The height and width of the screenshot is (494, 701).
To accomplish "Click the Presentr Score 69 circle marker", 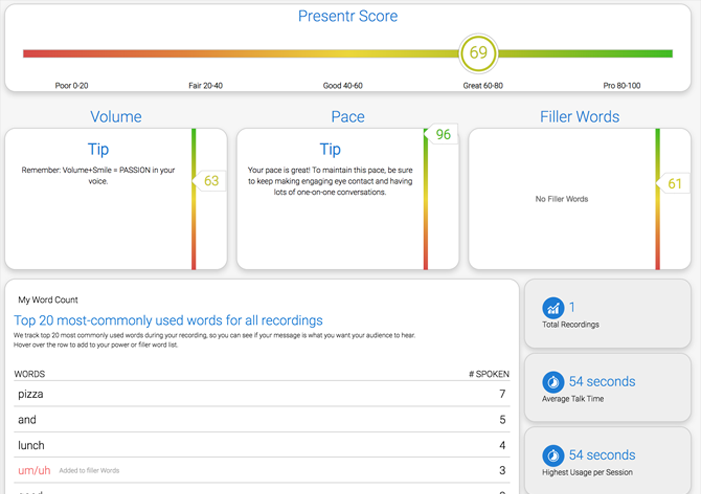I will 478,53.
